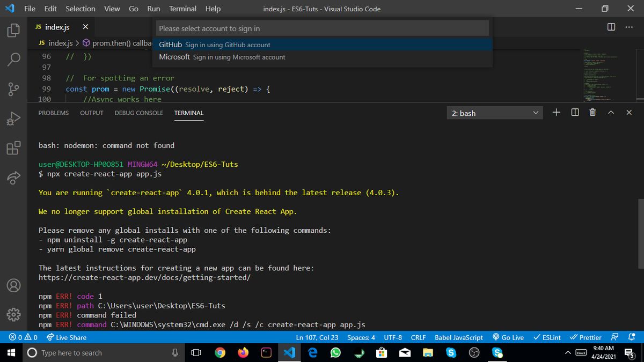Kill terminal with the trash icon

(x=592, y=113)
